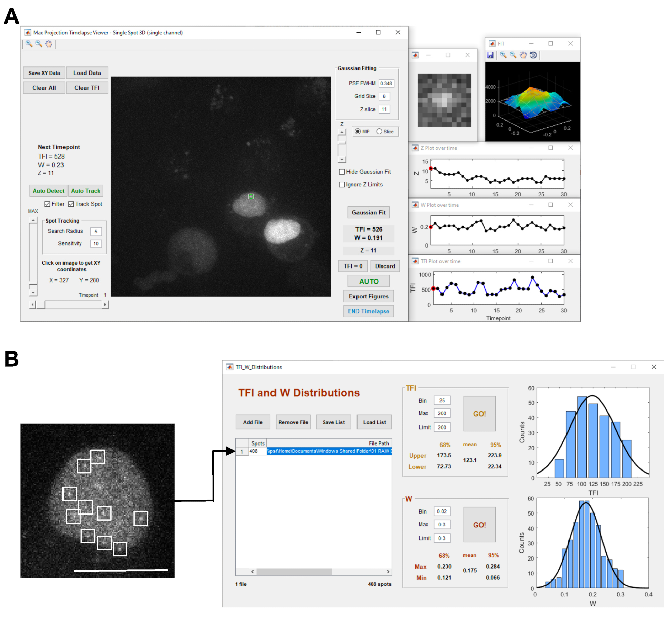Click zoom in icon in Timelapse Viewer toolbar
The width and height of the screenshot is (672, 626).
tap(29, 44)
